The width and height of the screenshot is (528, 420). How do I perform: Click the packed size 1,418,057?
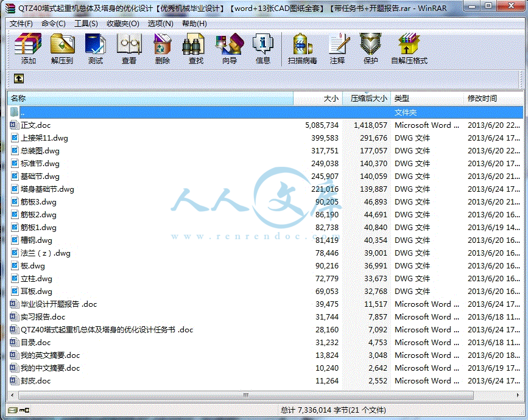[x=370, y=125]
